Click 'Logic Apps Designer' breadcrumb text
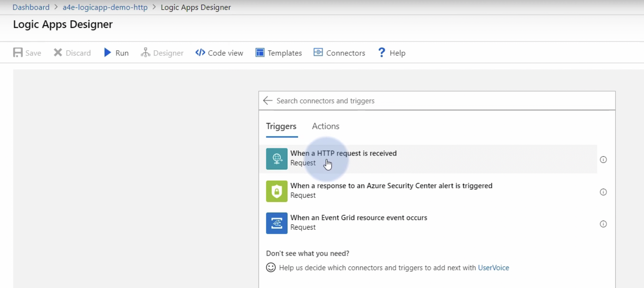This screenshot has height=288, width=644. (196, 7)
